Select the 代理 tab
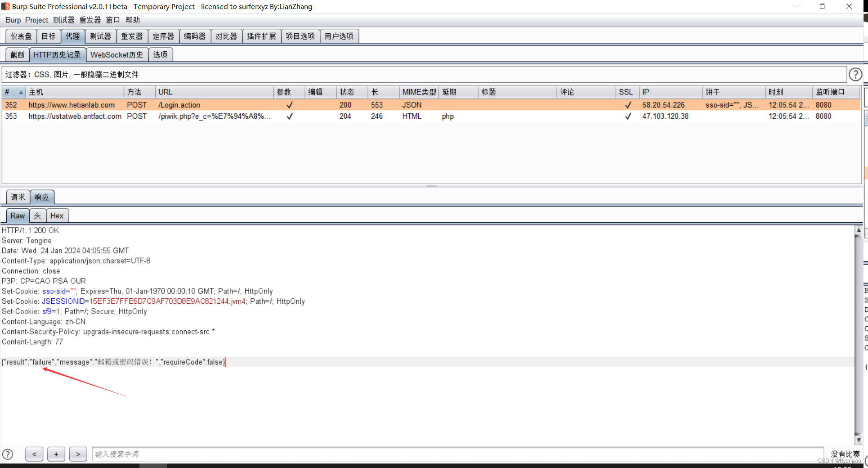 (72, 36)
